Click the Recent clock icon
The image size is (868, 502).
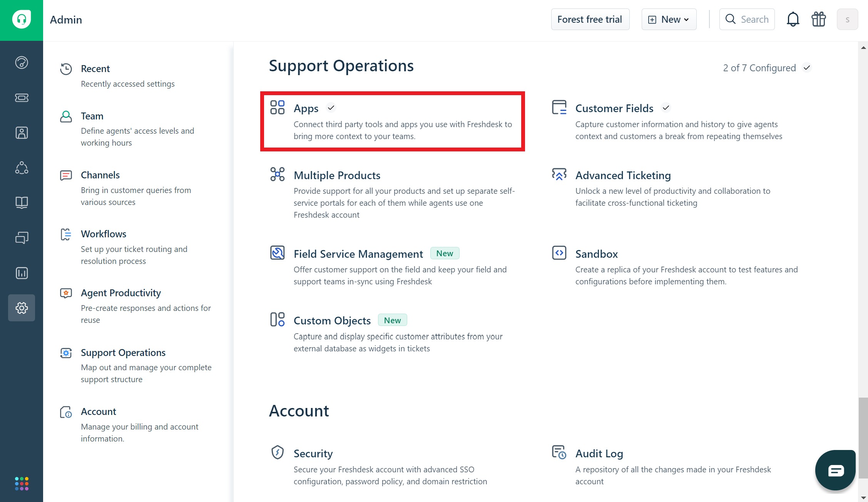point(66,69)
